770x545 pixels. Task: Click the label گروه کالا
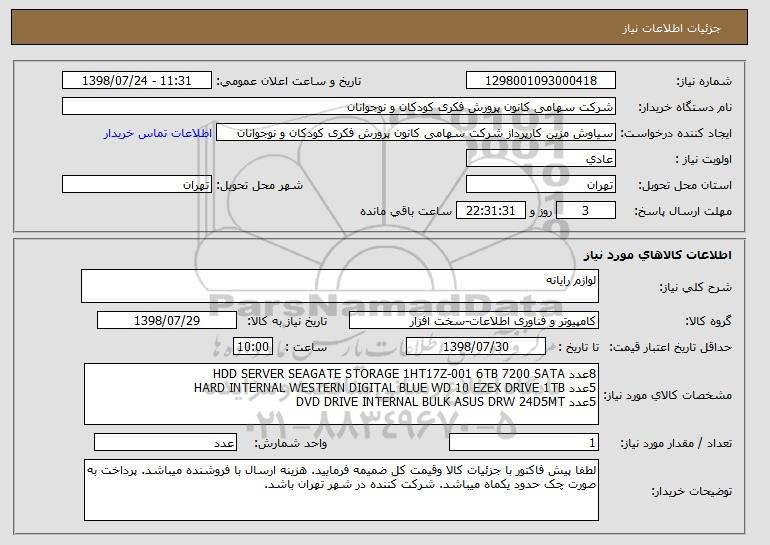[708, 322]
